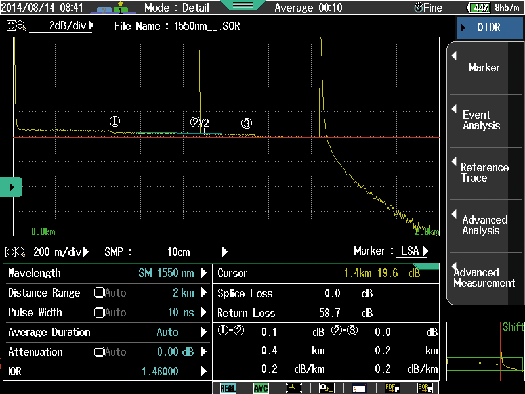Open the Marker LSA mode selector
525x394 pixels.
click(412, 251)
